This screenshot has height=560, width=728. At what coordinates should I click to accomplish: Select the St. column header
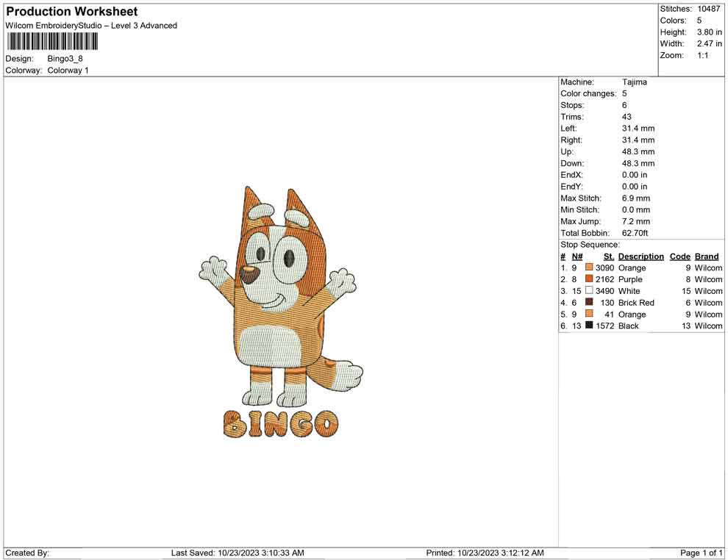609,256
